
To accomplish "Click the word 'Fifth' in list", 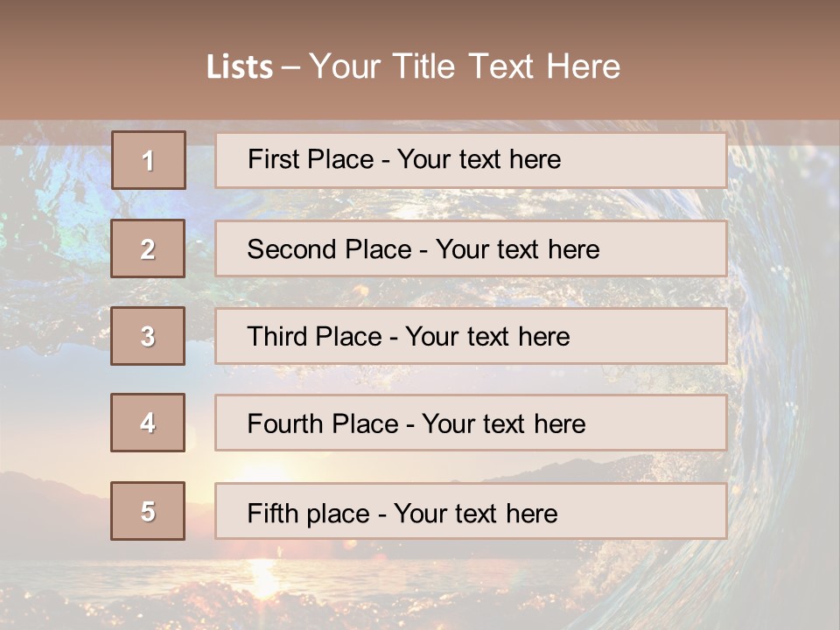I will coord(266,513).
